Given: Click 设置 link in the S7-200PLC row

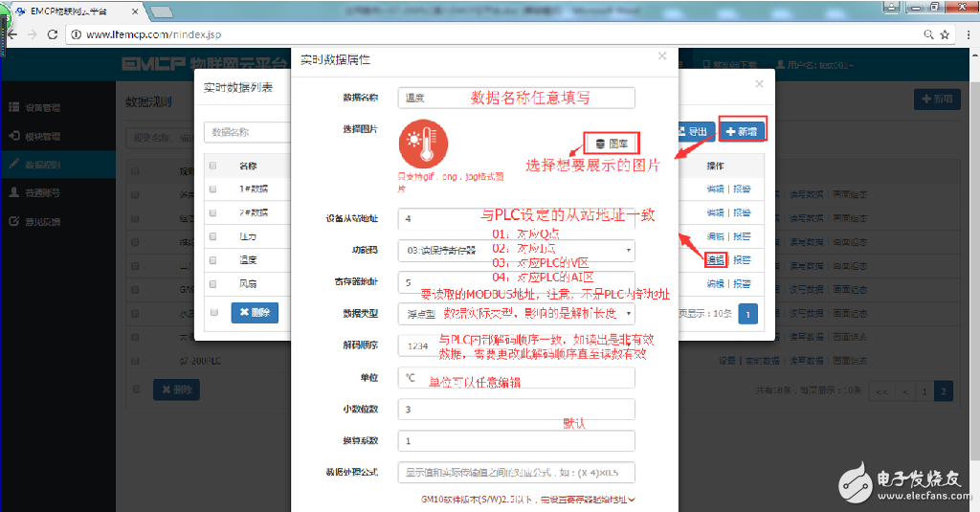Looking at the screenshot, I should (727, 361).
